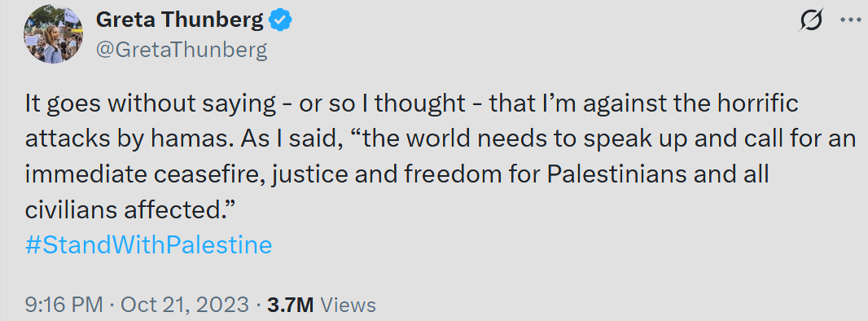Click the blue verified checkmark badge
Viewport: 868px width, 321px height.
point(280,21)
